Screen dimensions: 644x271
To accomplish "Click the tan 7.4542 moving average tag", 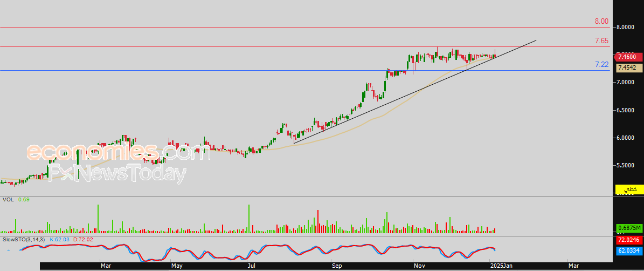I will 629,67.
